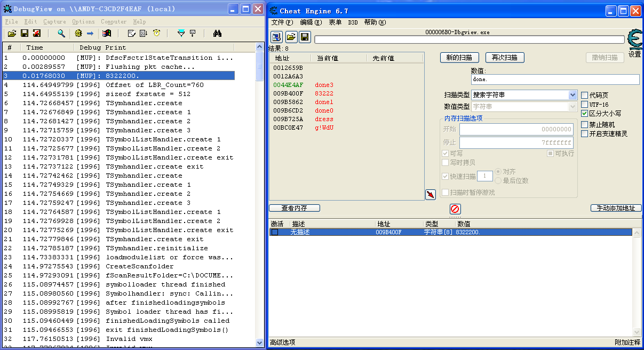
Task: Open Cheat Engine's process list computer icon
Action: (276, 37)
